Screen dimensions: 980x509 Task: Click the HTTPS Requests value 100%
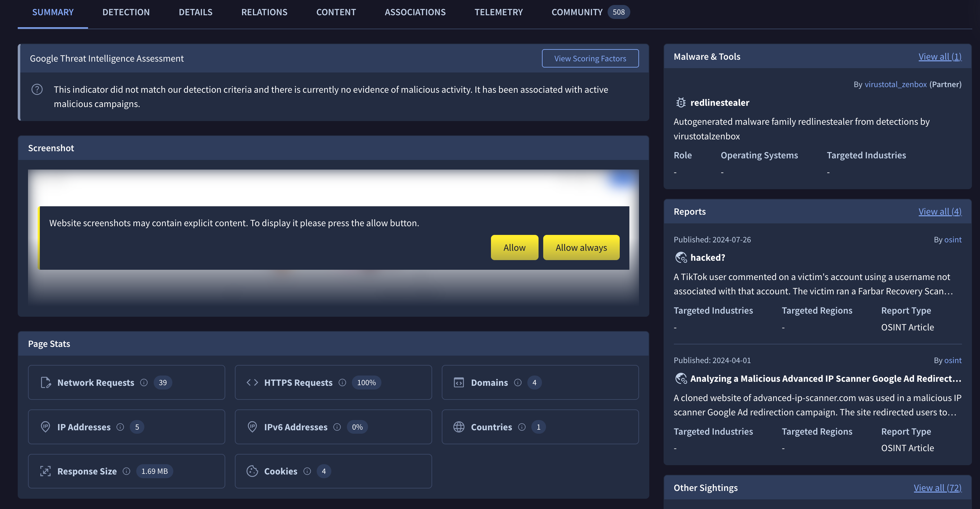366,383
